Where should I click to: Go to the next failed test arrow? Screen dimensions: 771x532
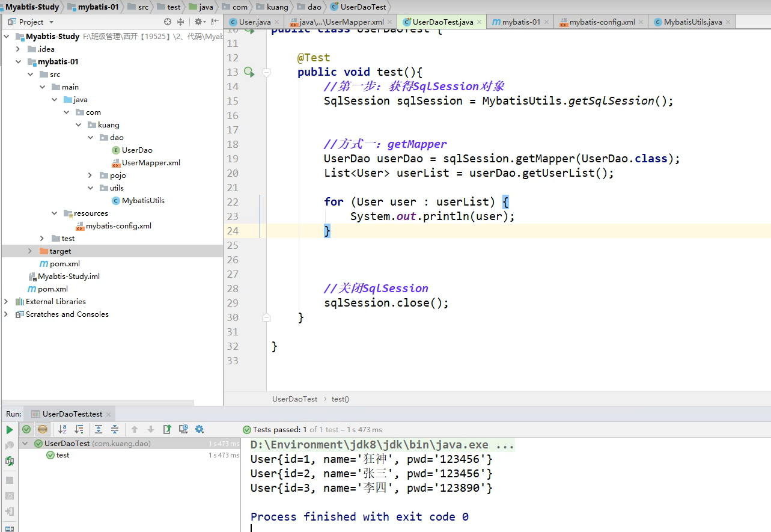tap(151, 429)
